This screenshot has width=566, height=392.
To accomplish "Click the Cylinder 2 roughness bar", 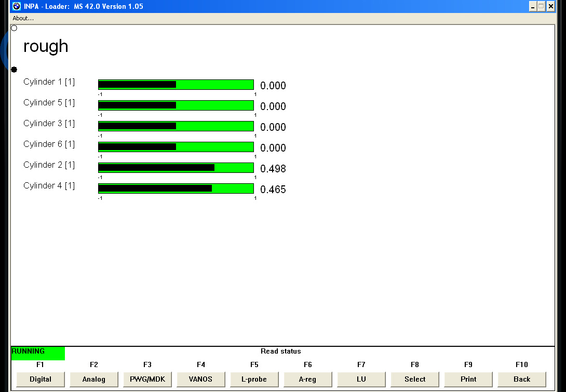I will pos(176,168).
